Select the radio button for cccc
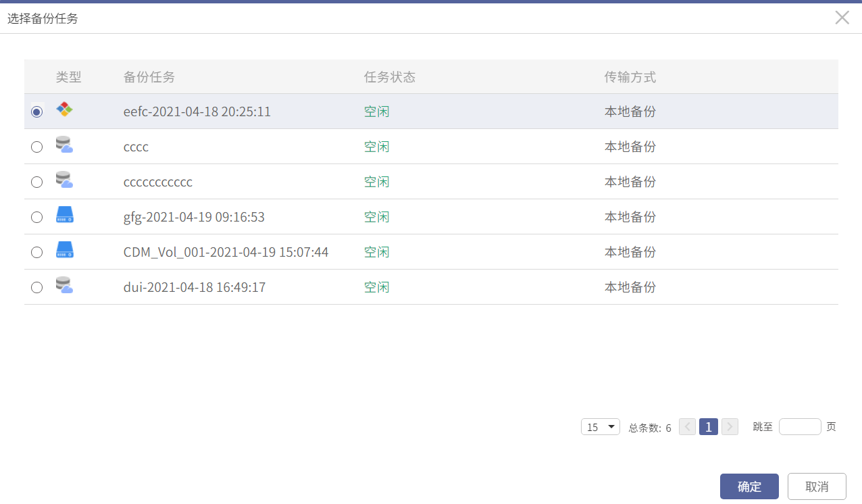Screen dimensions: 862x504 [x=37, y=147]
